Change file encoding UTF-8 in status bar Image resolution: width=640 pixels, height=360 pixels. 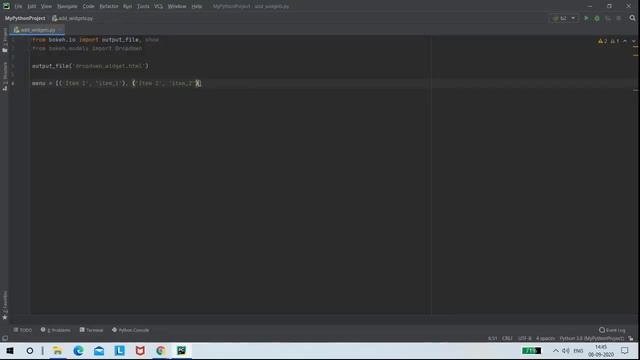coord(524,338)
